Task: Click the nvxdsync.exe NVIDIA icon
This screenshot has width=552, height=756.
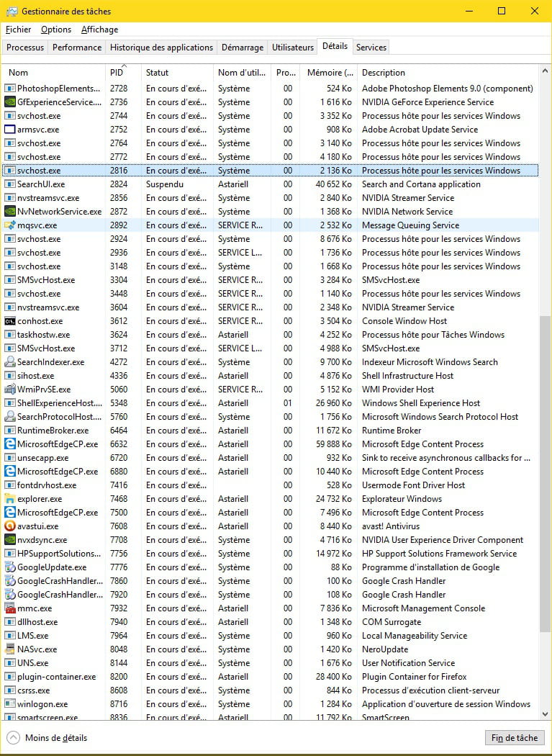Action: (9, 540)
